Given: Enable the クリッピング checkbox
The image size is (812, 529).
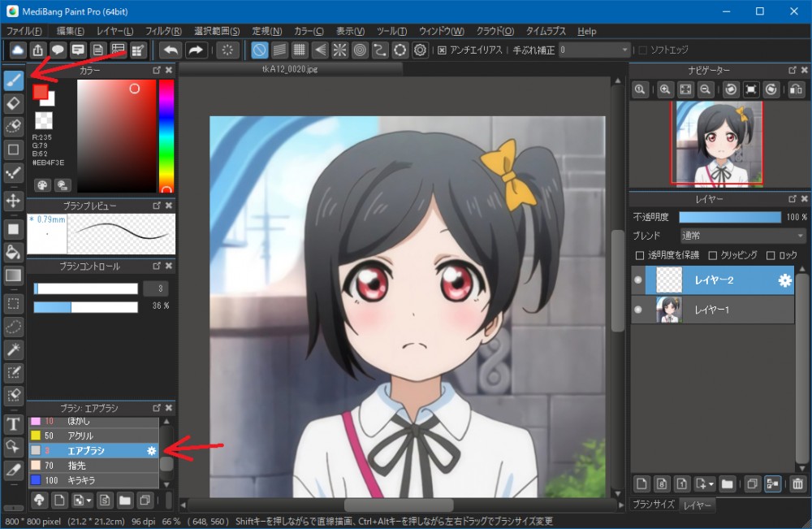Looking at the screenshot, I should [713, 255].
